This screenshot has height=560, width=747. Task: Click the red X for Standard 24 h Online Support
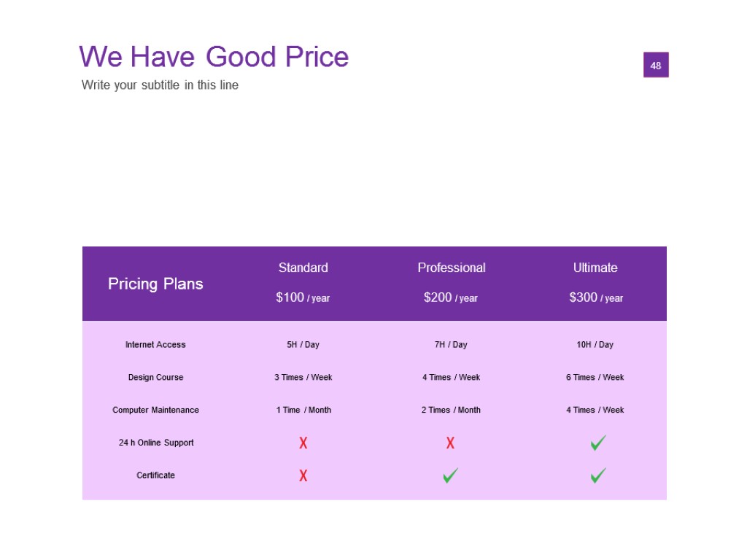pyautogui.click(x=303, y=443)
